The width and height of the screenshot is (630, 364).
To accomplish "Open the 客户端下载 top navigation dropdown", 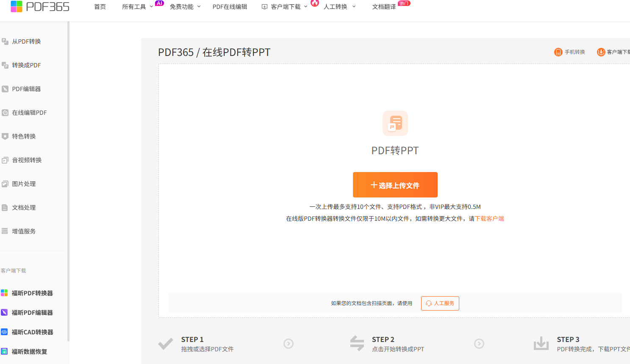I will (x=285, y=7).
